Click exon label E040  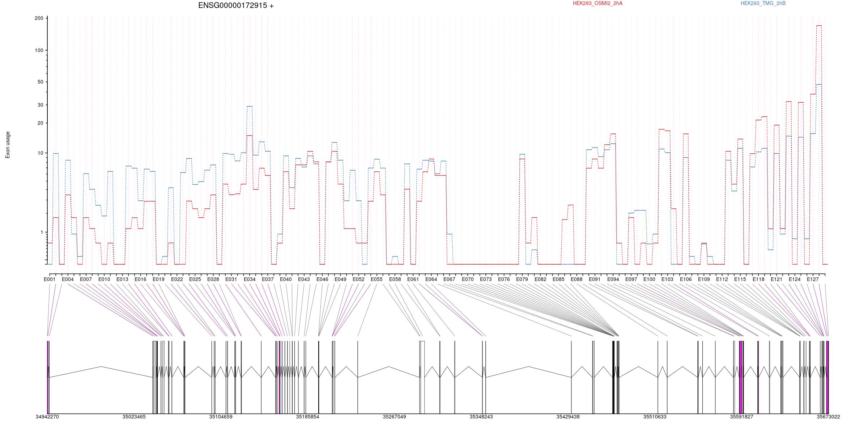tap(286, 279)
